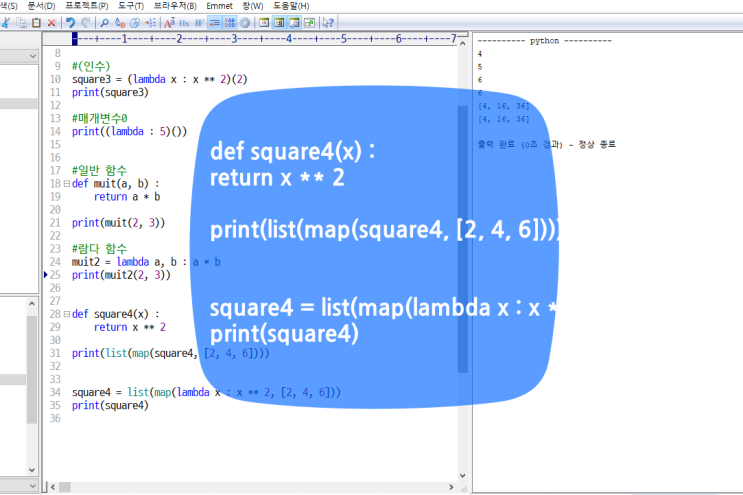The height and width of the screenshot is (495, 743).
Task: Click the comment '#일반 함수' on line 17
Action: coord(100,170)
